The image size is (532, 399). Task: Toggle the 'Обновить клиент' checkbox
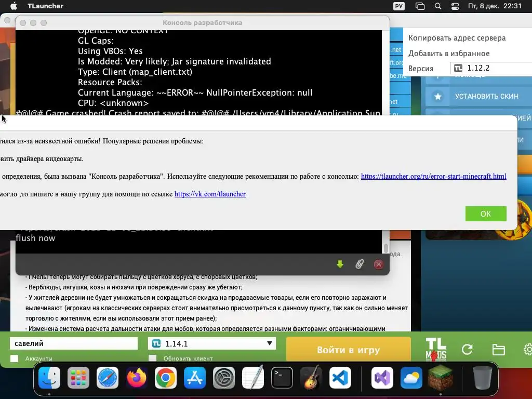[153, 358]
